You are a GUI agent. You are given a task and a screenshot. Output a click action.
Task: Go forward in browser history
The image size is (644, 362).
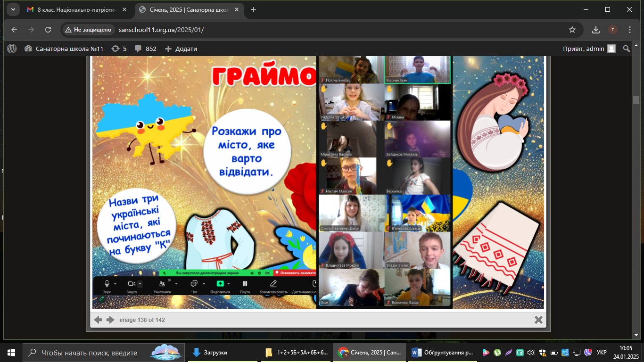[31, 30]
